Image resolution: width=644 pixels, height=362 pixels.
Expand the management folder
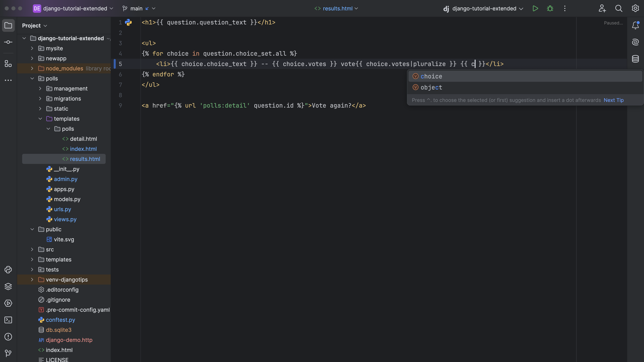pyautogui.click(x=40, y=88)
